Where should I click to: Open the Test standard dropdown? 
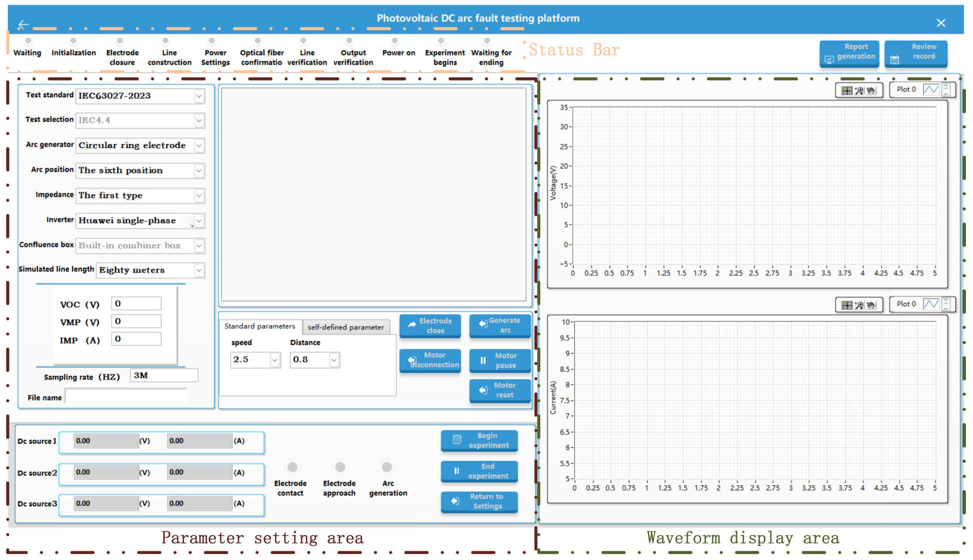(x=199, y=96)
